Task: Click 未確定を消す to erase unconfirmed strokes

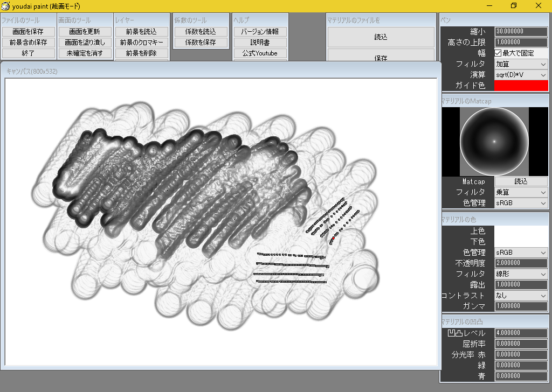Action: (85, 53)
